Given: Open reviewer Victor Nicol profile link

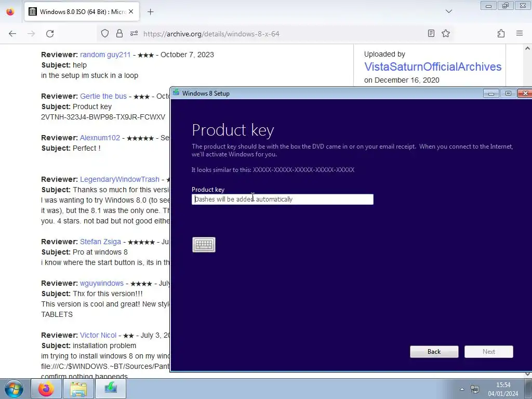Looking at the screenshot, I should (x=98, y=335).
